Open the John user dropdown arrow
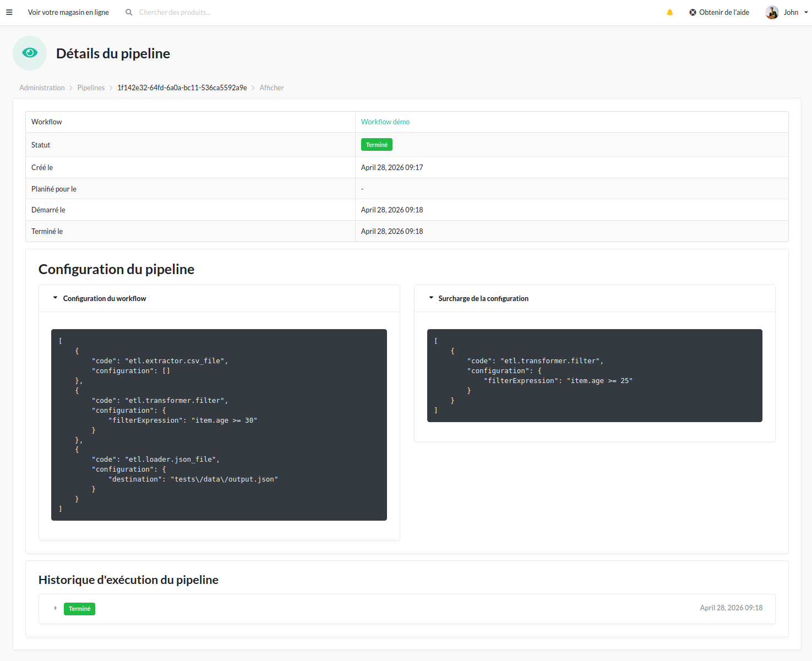This screenshot has width=812, height=661. 806,12
